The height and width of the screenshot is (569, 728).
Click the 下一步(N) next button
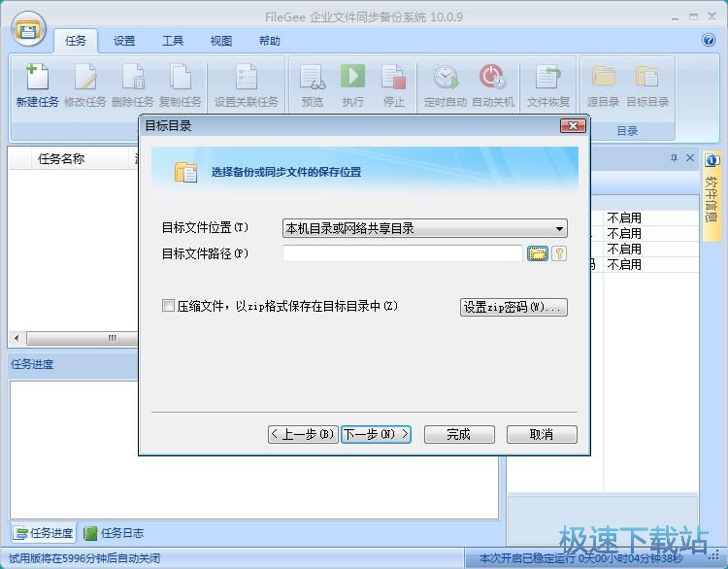pos(376,434)
